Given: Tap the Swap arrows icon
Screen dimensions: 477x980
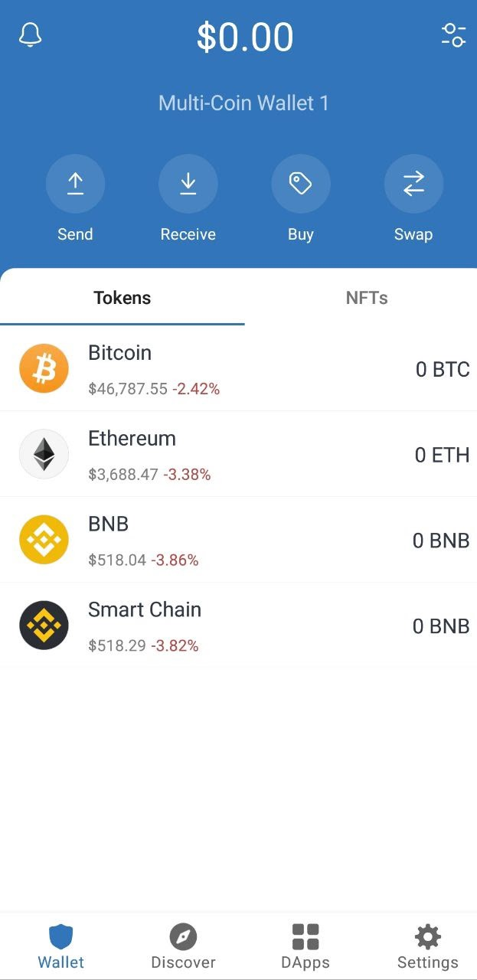Looking at the screenshot, I should (413, 184).
